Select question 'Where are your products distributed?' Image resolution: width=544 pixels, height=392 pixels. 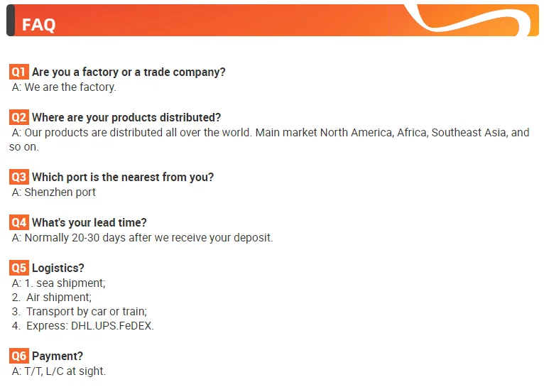pyautogui.click(x=126, y=118)
